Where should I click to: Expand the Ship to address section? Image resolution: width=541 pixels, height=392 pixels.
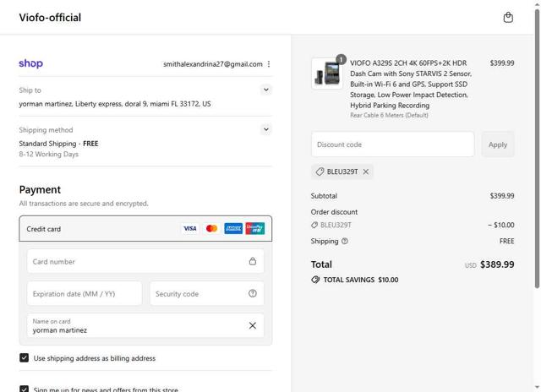[x=266, y=90]
